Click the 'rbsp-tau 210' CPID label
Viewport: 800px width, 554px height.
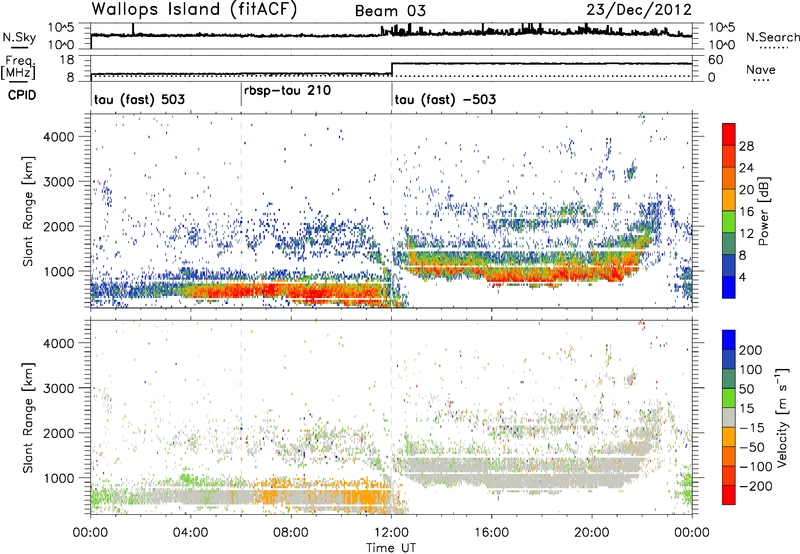pyautogui.click(x=287, y=91)
